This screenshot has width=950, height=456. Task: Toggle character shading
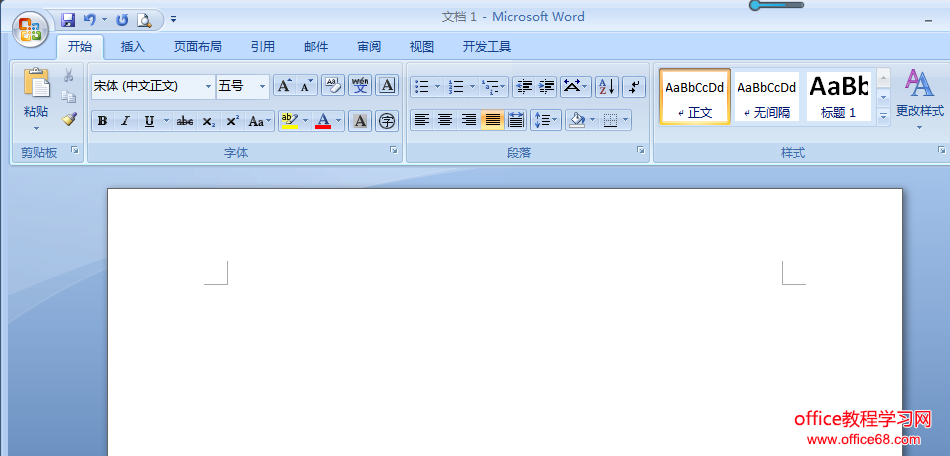pyautogui.click(x=360, y=121)
